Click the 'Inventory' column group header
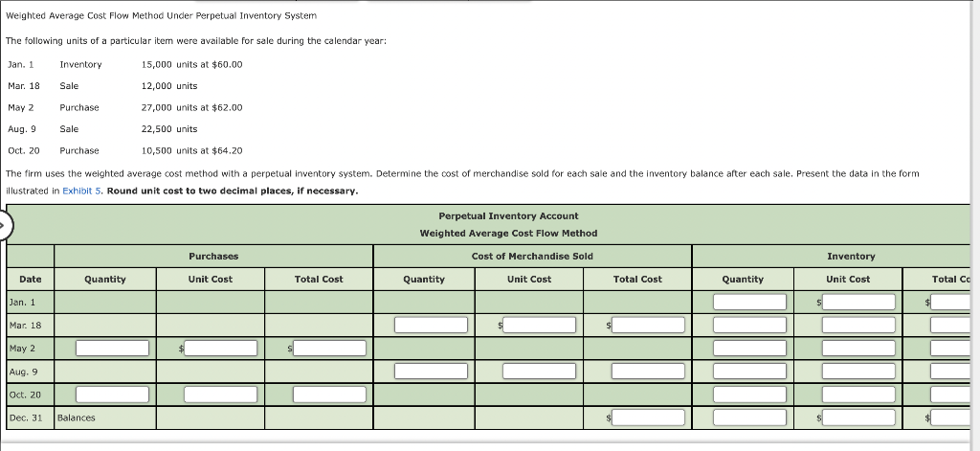Viewport: 980px width, 451px height. coord(851,257)
